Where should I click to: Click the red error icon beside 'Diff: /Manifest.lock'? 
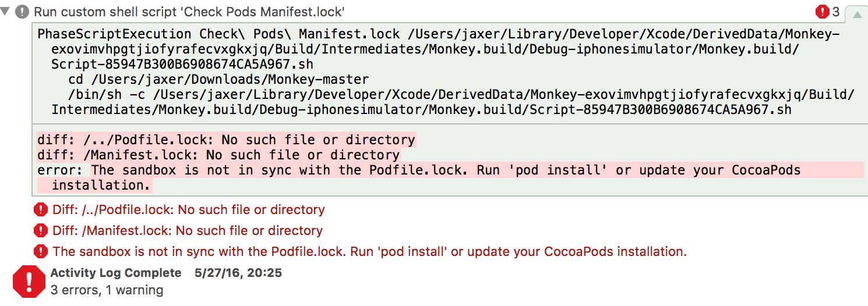tap(40, 231)
